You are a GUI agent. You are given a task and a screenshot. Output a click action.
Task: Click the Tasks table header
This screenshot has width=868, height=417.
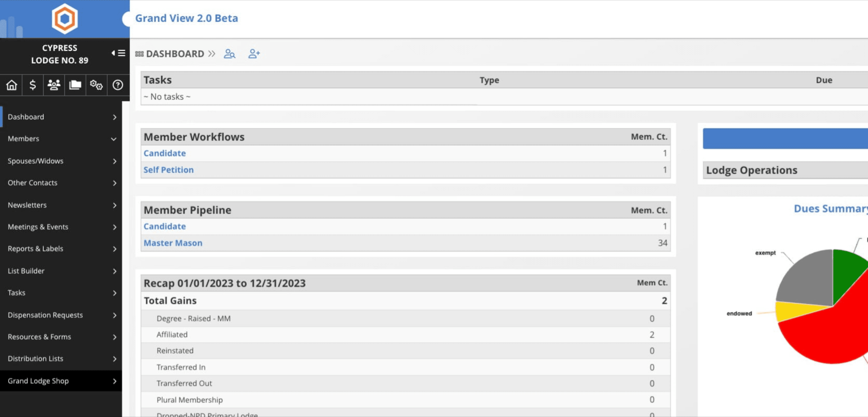pyautogui.click(x=158, y=80)
